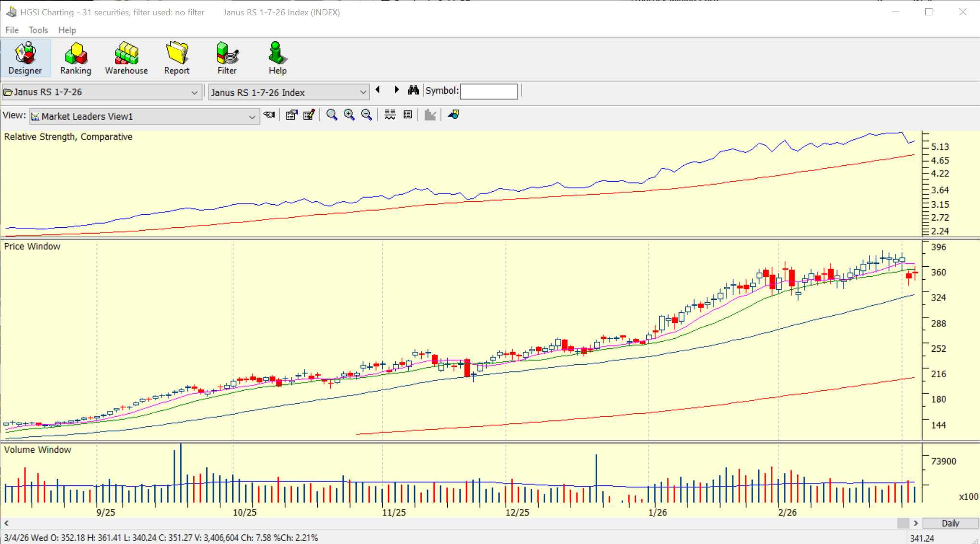Viewport: 980px width, 544px height.
Task: Click the Warehouse toolbar icon
Action: click(x=126, y=58)
